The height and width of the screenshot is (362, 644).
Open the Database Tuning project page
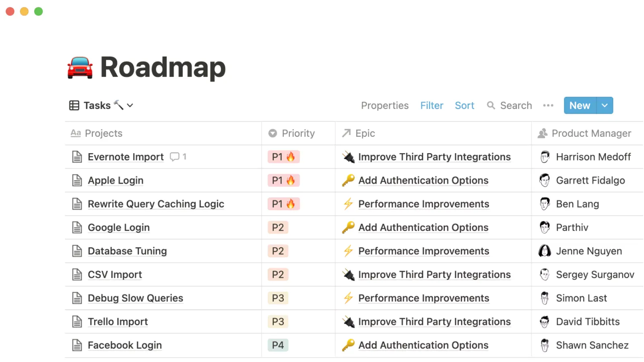(127, 251)
